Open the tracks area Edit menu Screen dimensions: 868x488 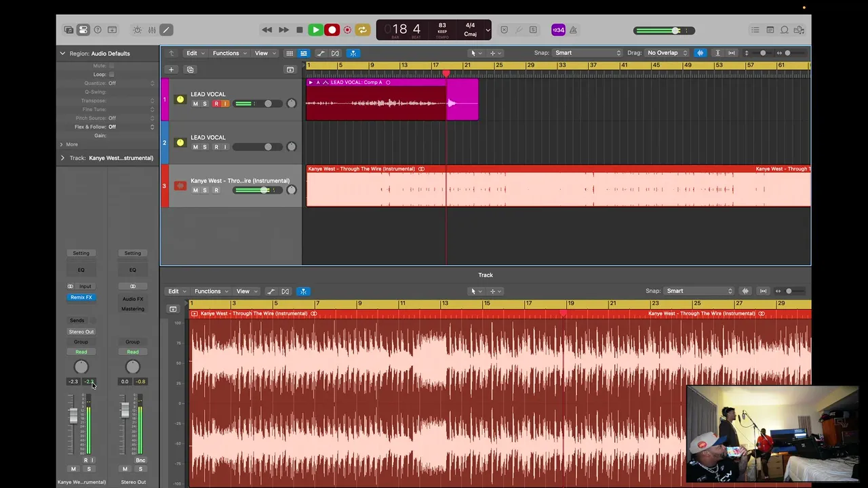195,53
